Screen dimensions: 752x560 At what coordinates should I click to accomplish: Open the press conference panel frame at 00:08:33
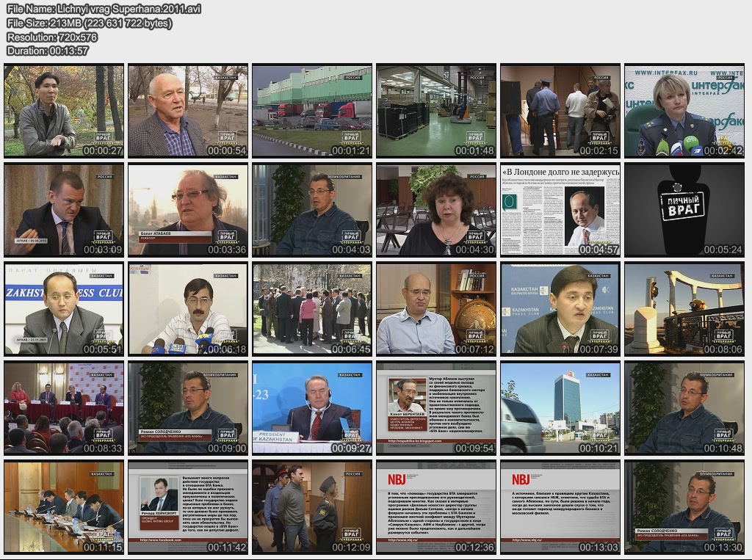click(64, 408)
